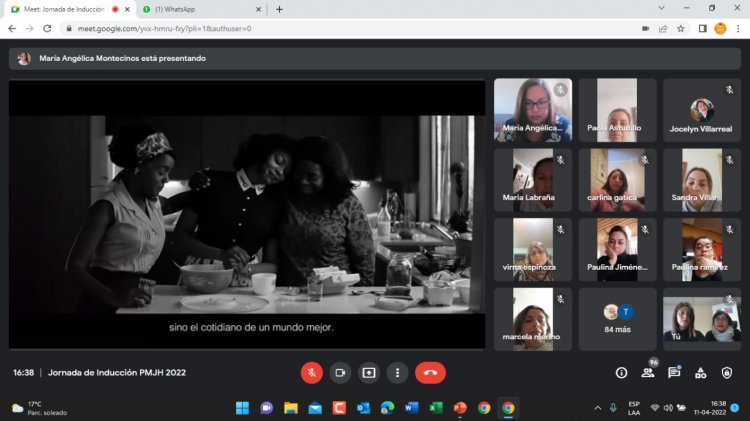750x421 pixels.
Task: Open meeting details info icon
Action: 621,373
